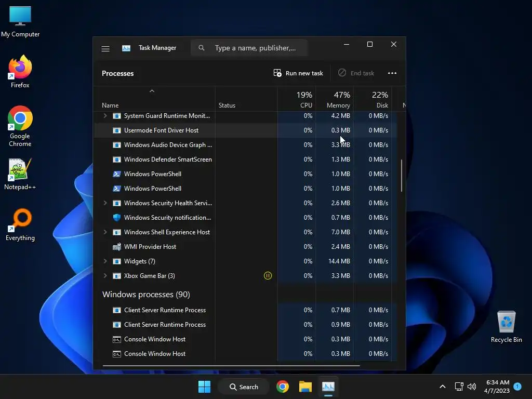Open the volume tray icon

(472, 387)
